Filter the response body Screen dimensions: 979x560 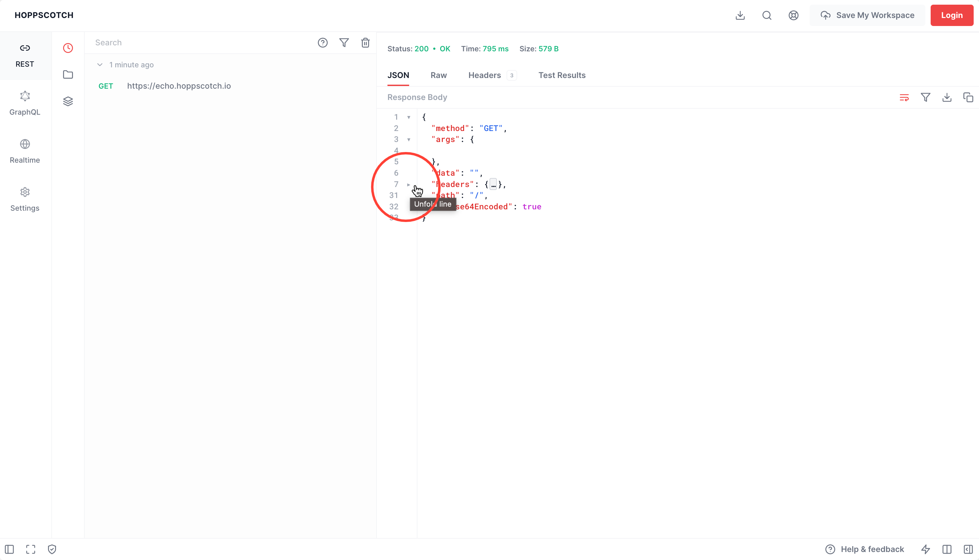(926, 97)
